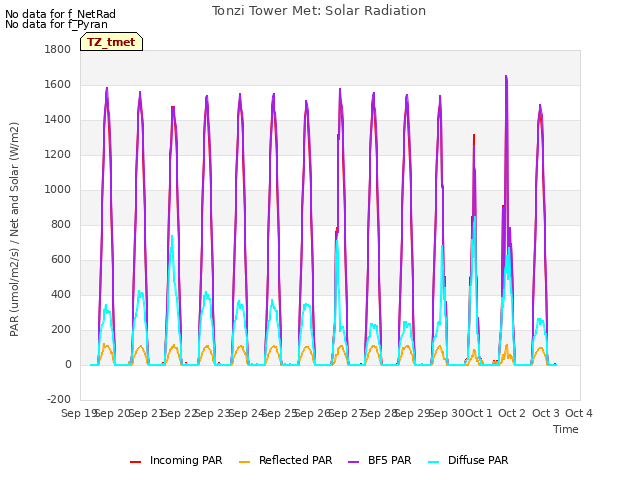Click the BF5 PAR legend entry

tap(380, 460)
